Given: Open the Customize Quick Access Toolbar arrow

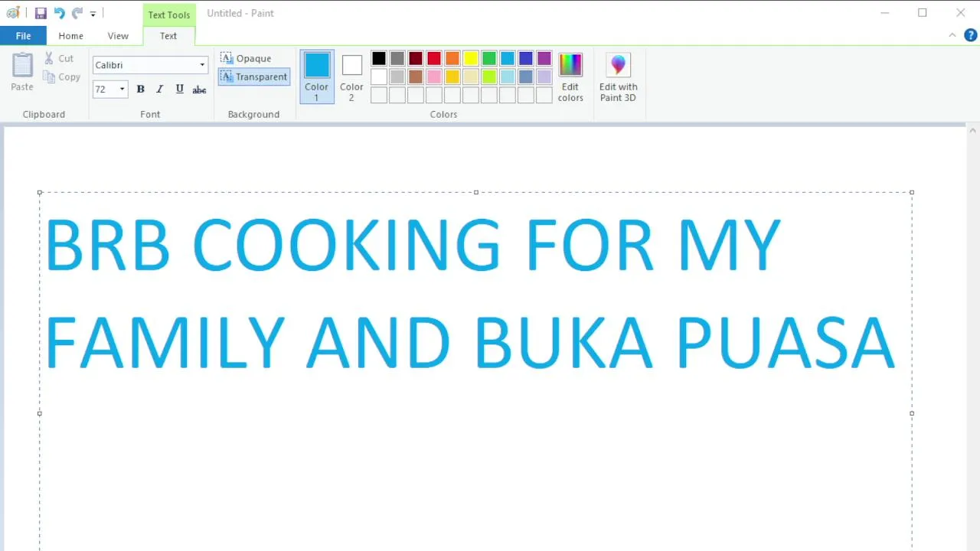Looking at the screenshot, I should pos(93,14).
